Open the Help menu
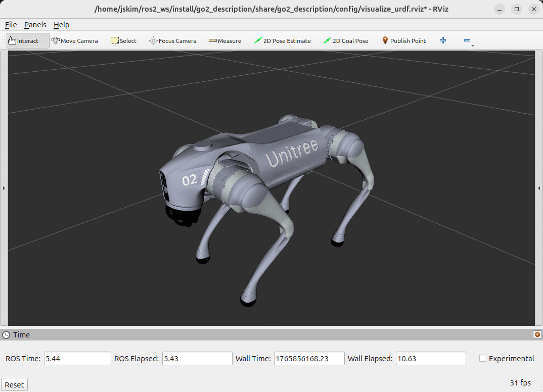The image size is (543, 392). (62, 25)
